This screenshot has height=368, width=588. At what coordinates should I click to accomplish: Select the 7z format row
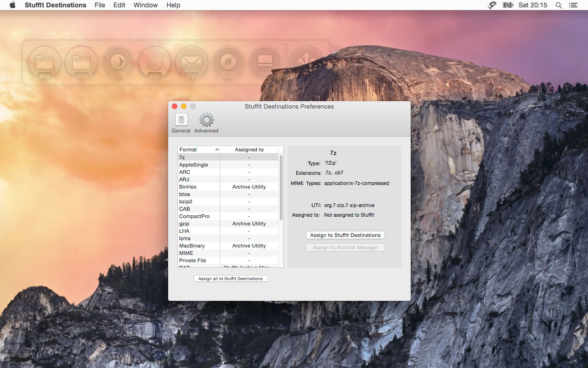click(228, 157)
